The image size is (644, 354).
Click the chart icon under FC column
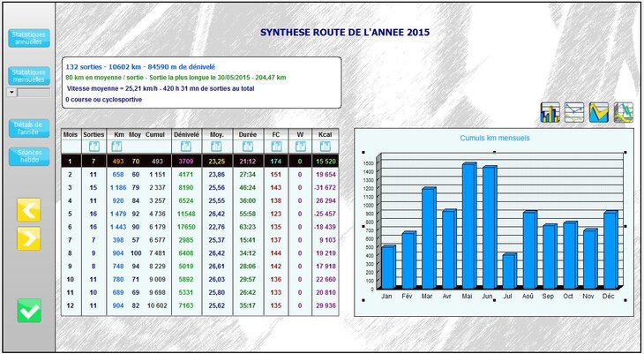tap(276, 147)
